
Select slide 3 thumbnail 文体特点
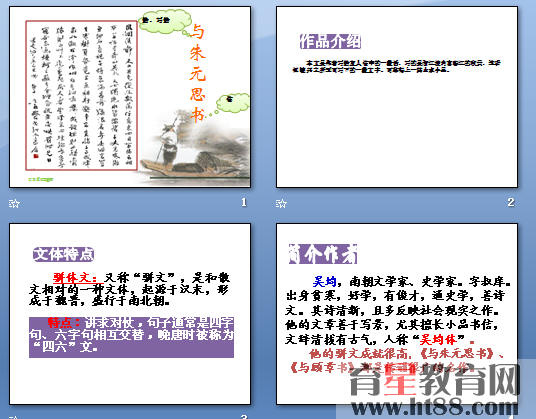point(130,314)
